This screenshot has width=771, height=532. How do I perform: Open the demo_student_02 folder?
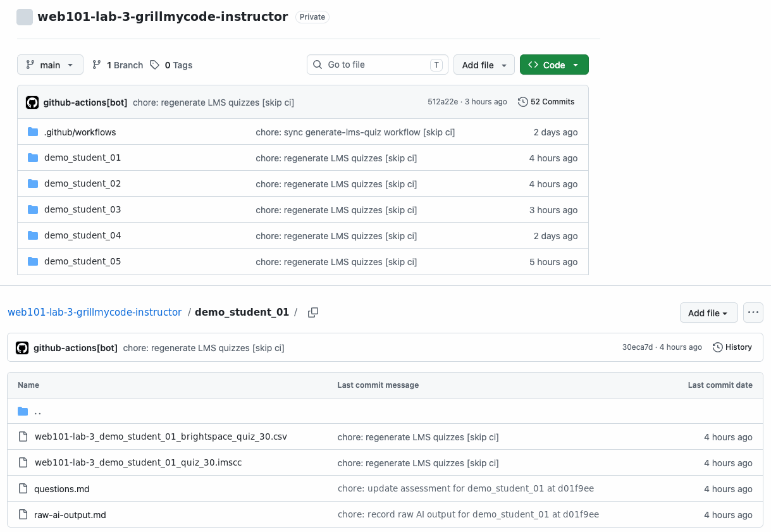82,183
